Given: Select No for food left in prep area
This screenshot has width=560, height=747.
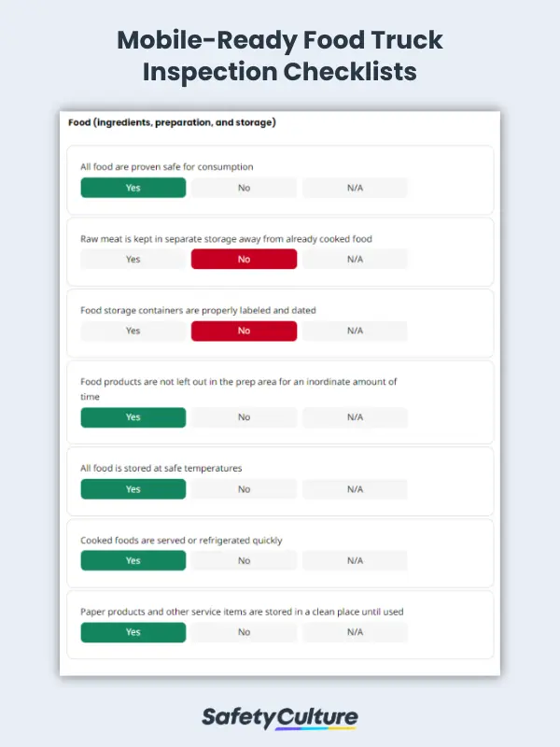Looking at the screenshot, I should (x=244, y=417).
